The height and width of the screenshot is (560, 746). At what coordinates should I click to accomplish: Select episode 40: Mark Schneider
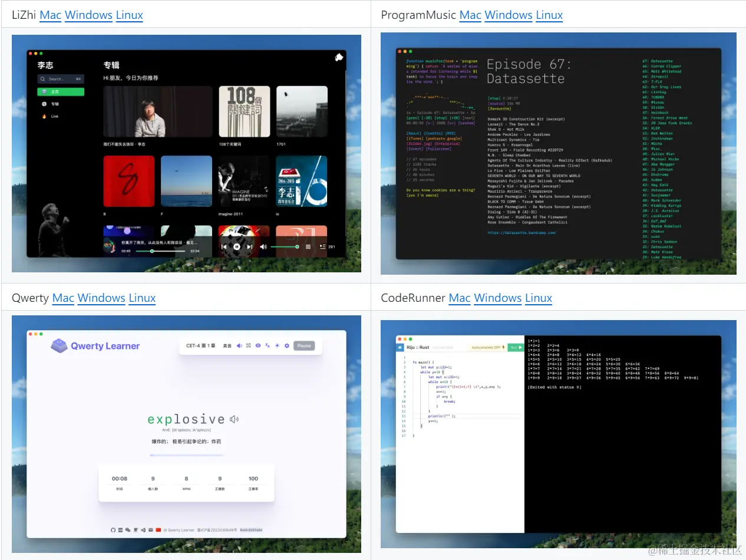click(x=662, y=200)
